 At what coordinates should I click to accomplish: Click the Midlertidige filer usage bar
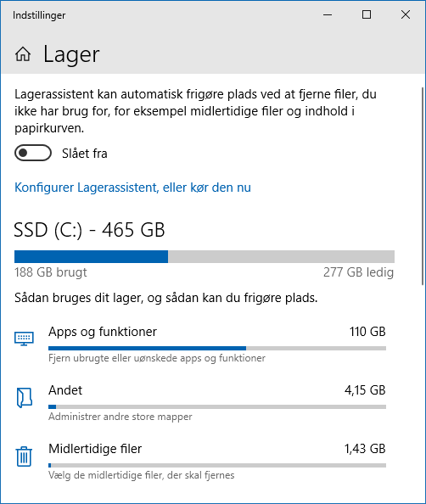(x=217, y=465)
